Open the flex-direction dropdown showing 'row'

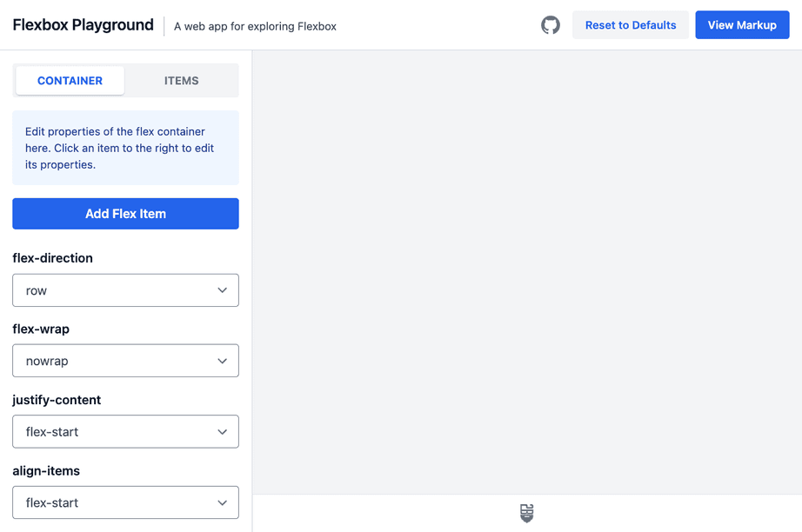(125, 289)
